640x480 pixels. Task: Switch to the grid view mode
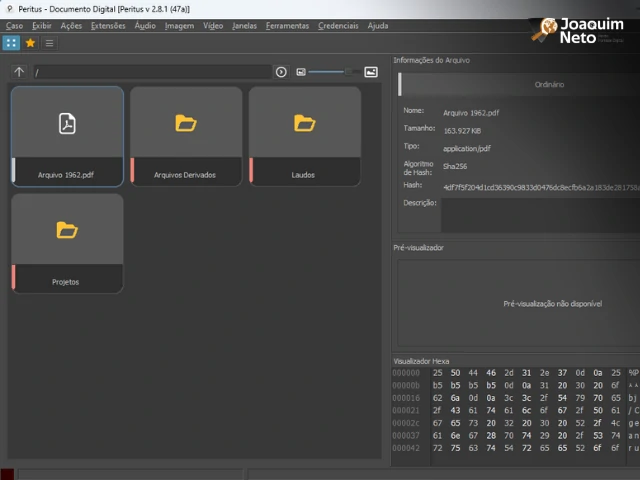[11, 43]
